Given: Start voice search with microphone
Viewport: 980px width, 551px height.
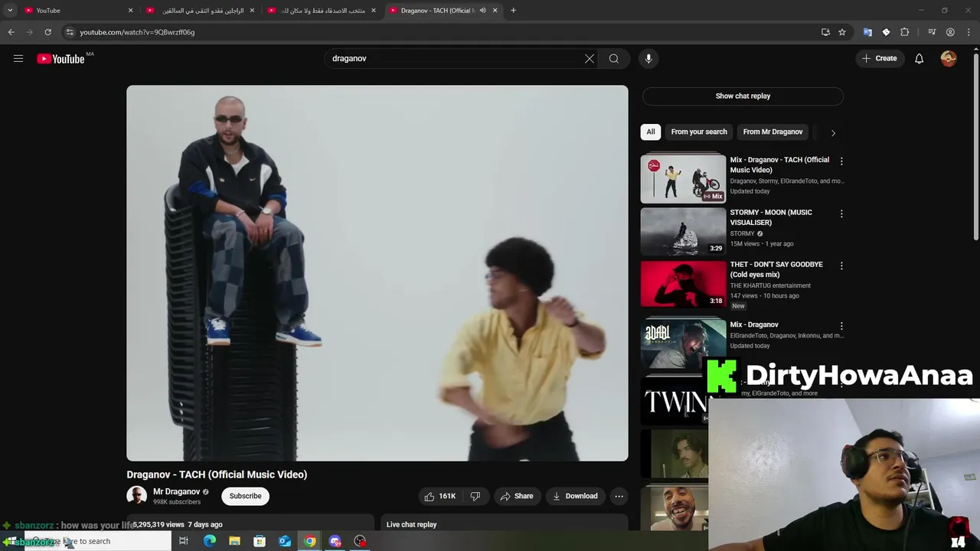Looking at the screenshot, I should pos(648,58).
